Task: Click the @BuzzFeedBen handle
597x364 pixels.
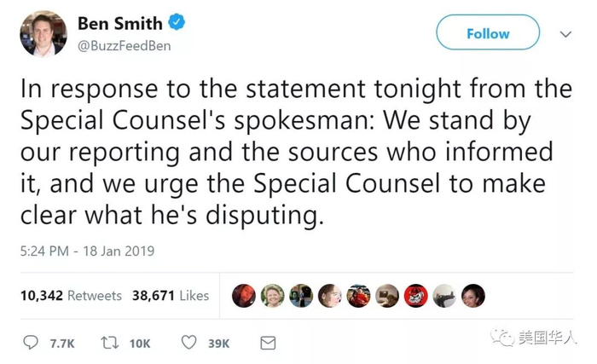Action: (125, 45)
